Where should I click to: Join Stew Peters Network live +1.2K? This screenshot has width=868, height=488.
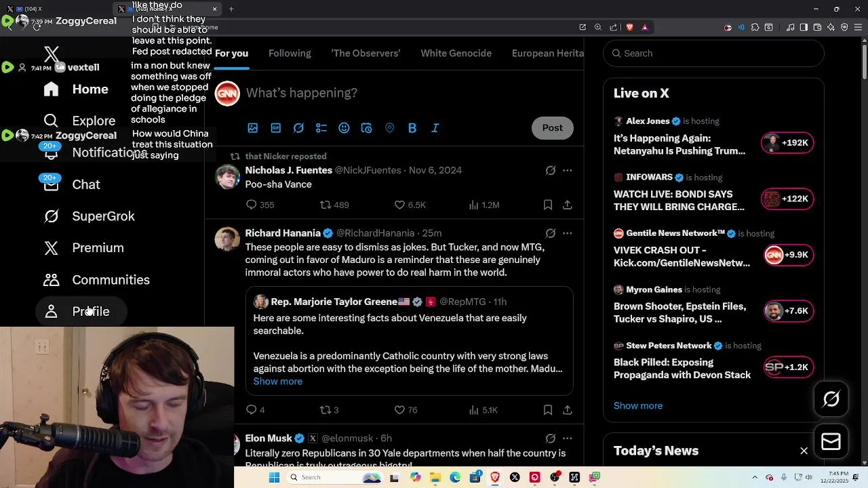pyautogui.click(x=788, y=367)
